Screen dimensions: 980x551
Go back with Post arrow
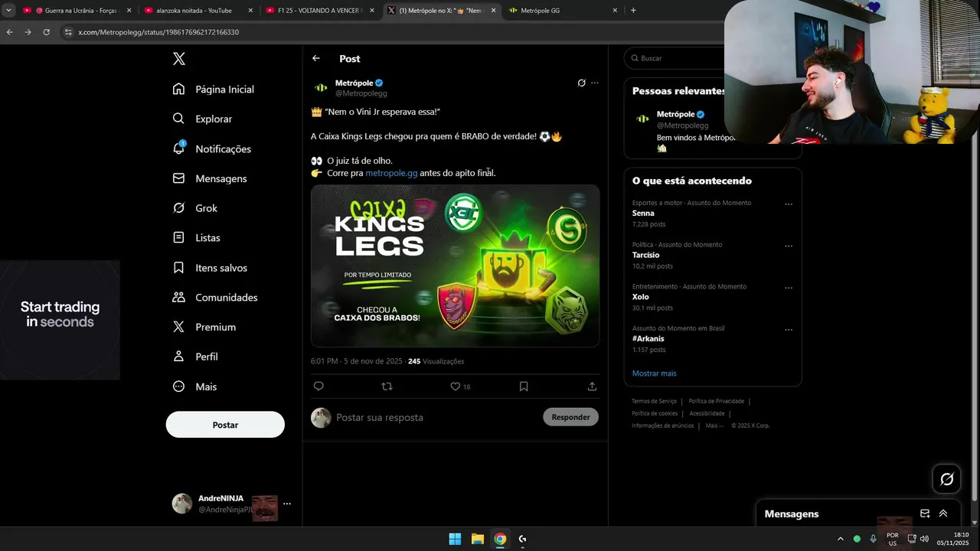(316, 58)
